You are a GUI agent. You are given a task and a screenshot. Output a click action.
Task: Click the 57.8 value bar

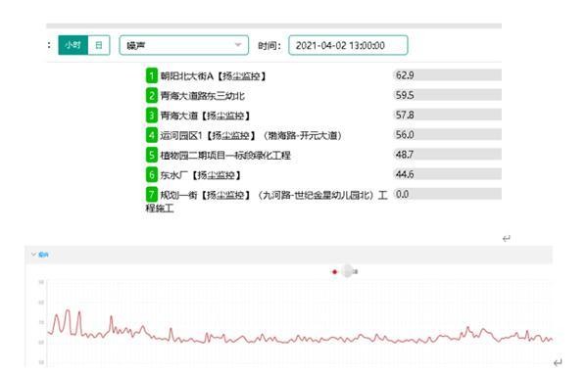(x=448, y=115)
